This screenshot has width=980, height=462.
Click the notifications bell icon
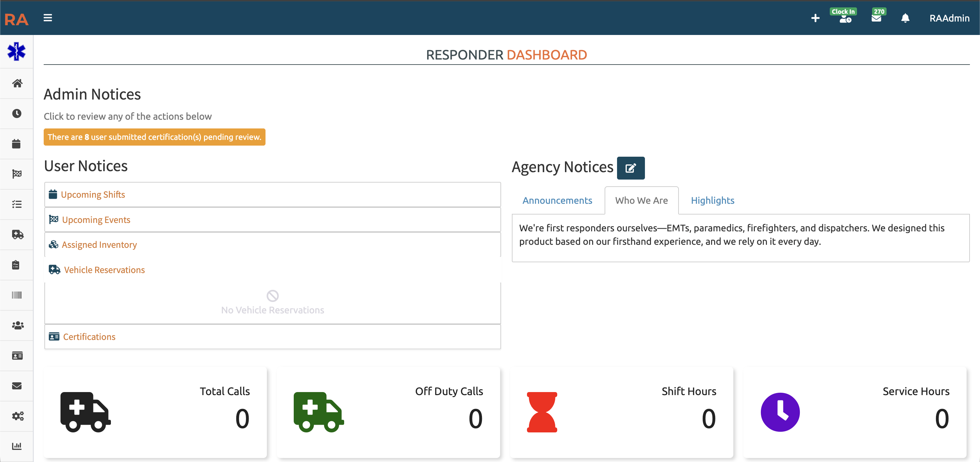905,18
